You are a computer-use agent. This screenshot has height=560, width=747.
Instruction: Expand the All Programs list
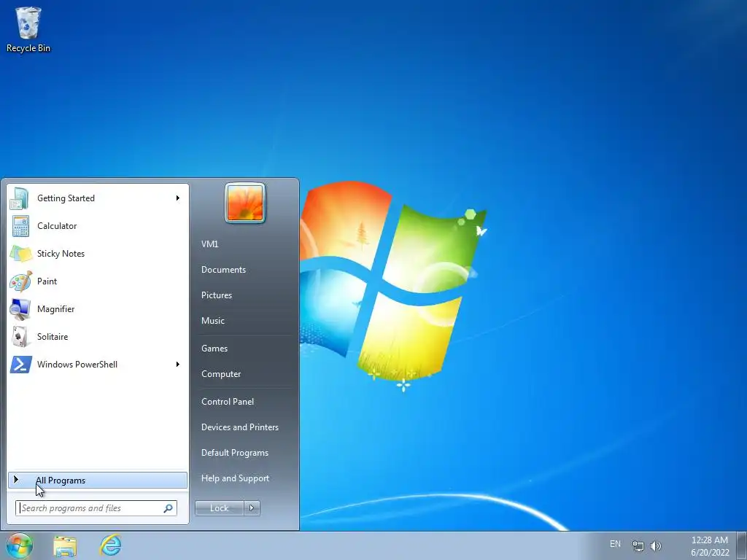coord(98,480)
